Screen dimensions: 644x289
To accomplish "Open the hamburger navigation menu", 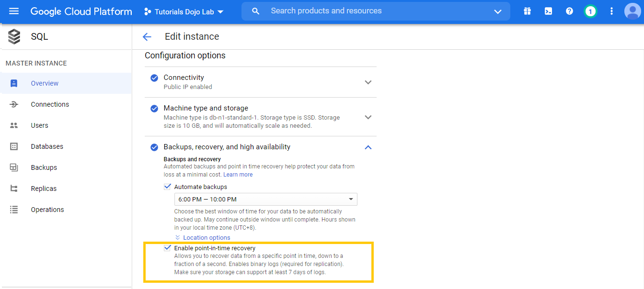I will coord(14,11).
